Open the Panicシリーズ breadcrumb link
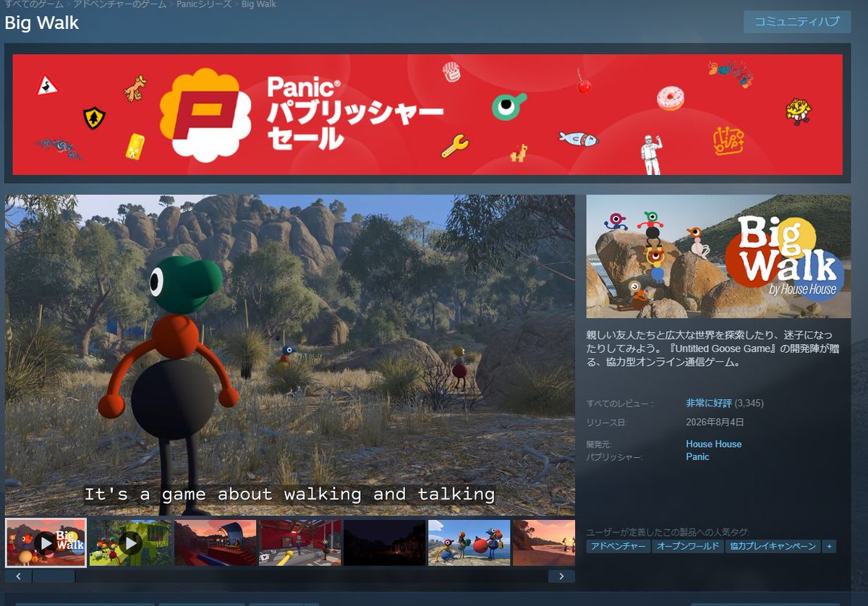The image size is (868, 606). coord(205,4)
